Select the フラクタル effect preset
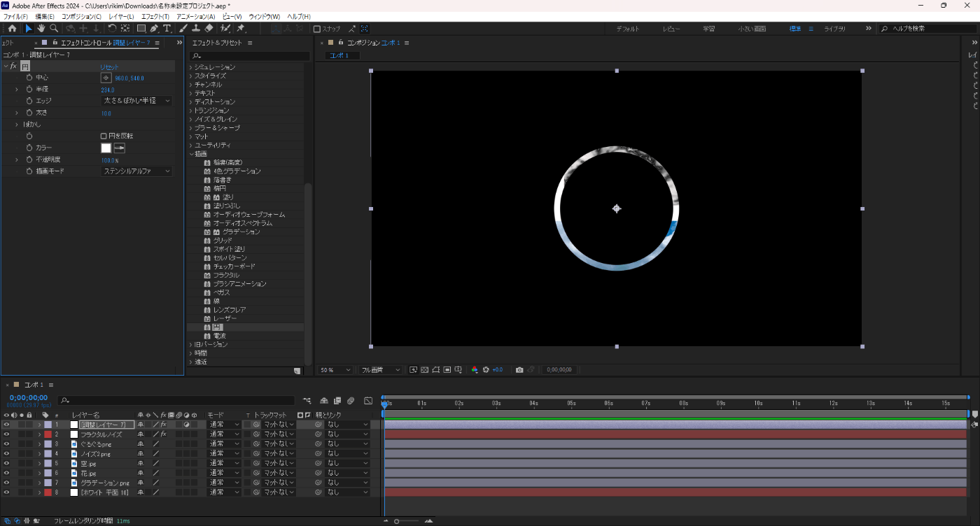The height and width of the screenshot is (526, 980). click(x=226, y=275)
